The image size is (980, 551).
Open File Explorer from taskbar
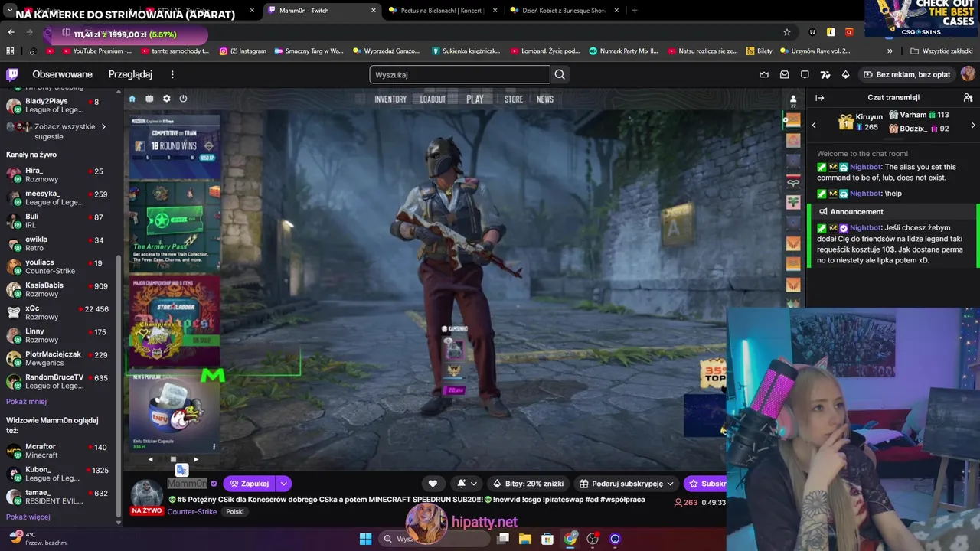pyautogui.click(x=525, y=539)
